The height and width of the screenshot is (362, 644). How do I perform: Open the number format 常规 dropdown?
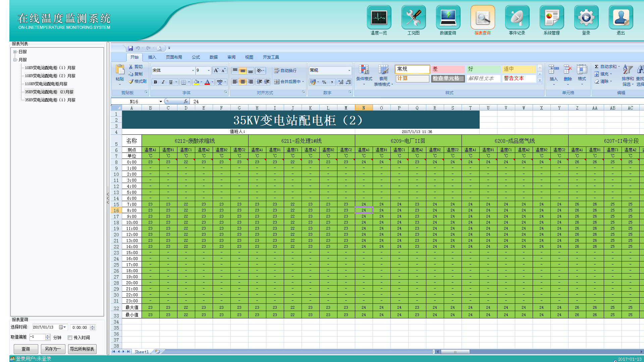click(x=349, y=70)
